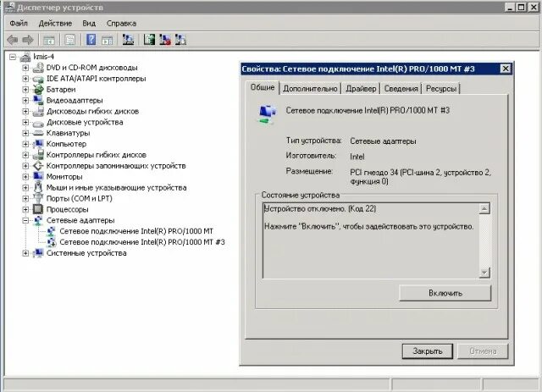Click the Сетевые адаптеры category icon
This screenshot has height=392, width=542.
point(38,220)
